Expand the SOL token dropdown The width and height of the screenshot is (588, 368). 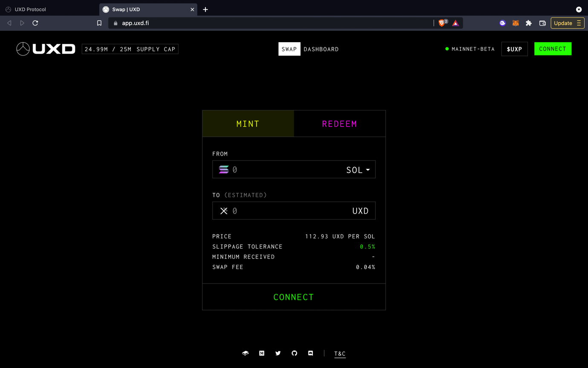(x=358, y=170)
